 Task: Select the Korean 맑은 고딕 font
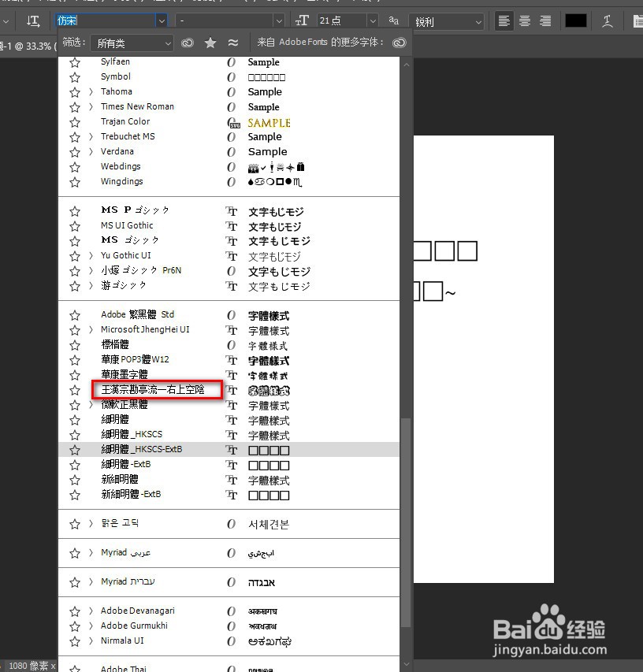coord(120,523)
